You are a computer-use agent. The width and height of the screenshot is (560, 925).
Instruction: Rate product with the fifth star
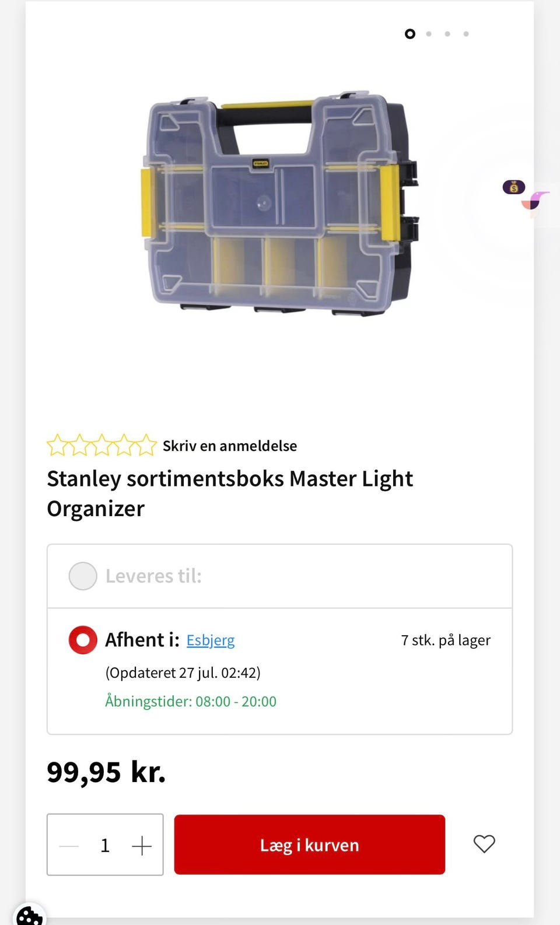pos(146,445)
